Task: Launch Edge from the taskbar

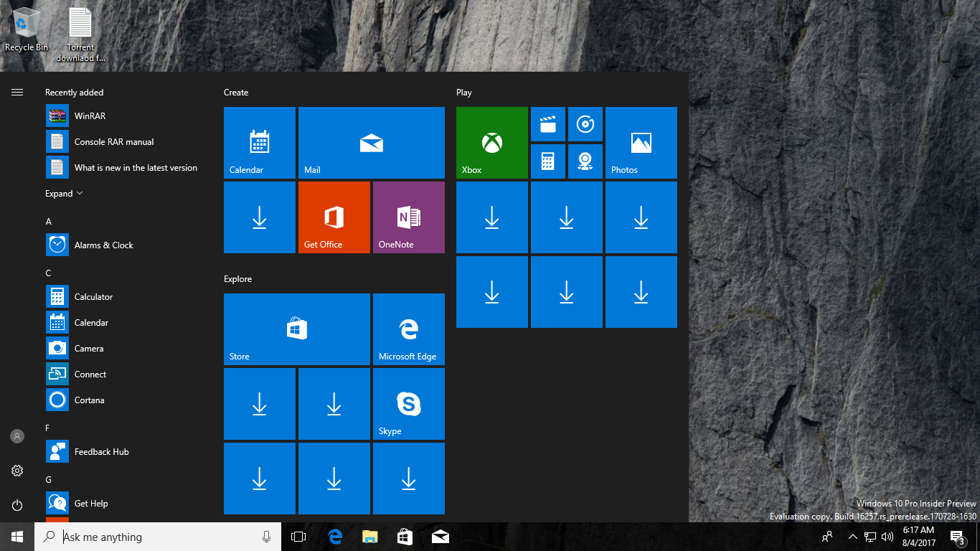Action: (334, 537)
